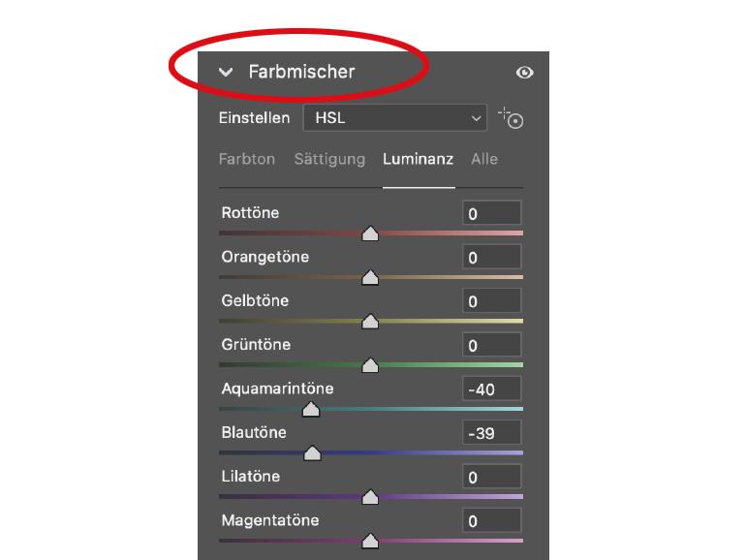Collapse the Farbmischer panel chevron

[x=226, y=73]
